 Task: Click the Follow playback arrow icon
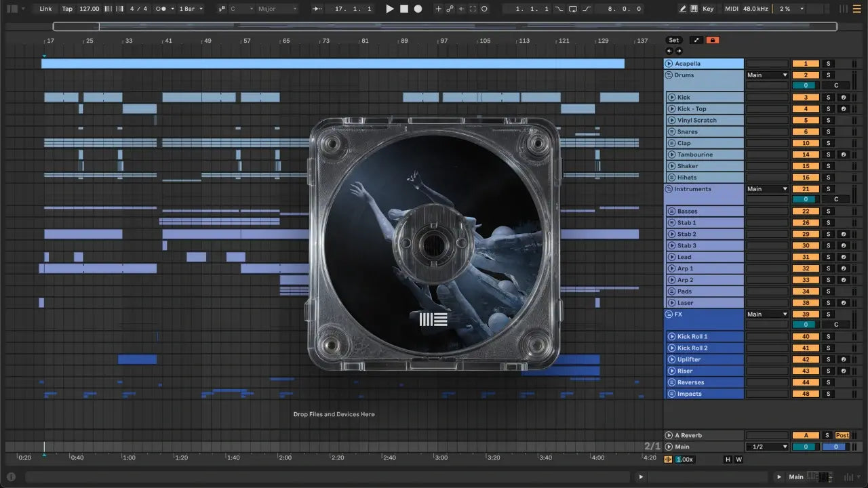coord(317,9)
